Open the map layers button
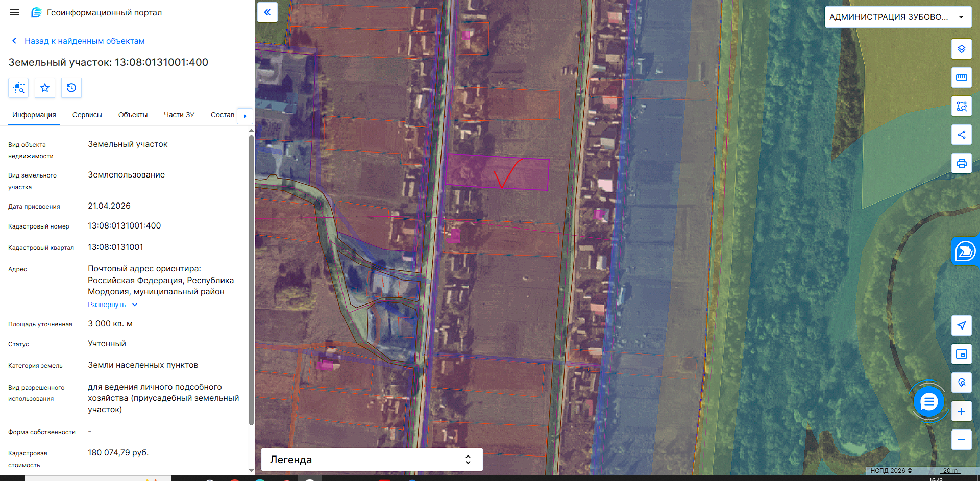Viewport: 980px width, 481px height. point(962,49)
